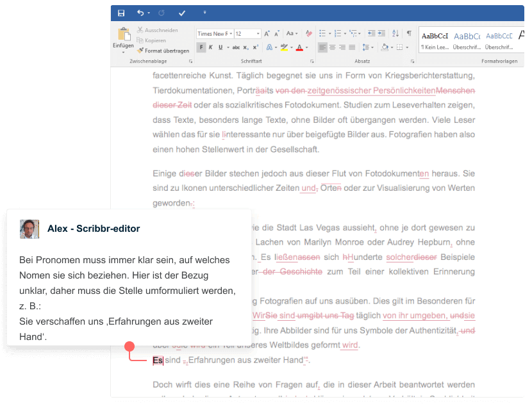Expand the Einfügen paste options arrow

(123, 53)
